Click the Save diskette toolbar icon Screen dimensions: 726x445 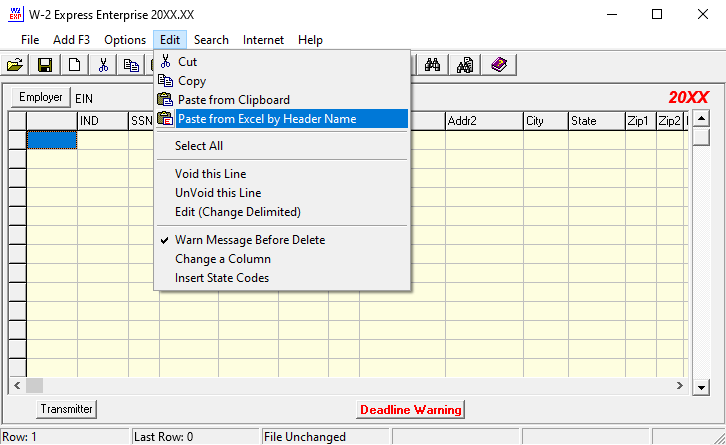45,65
